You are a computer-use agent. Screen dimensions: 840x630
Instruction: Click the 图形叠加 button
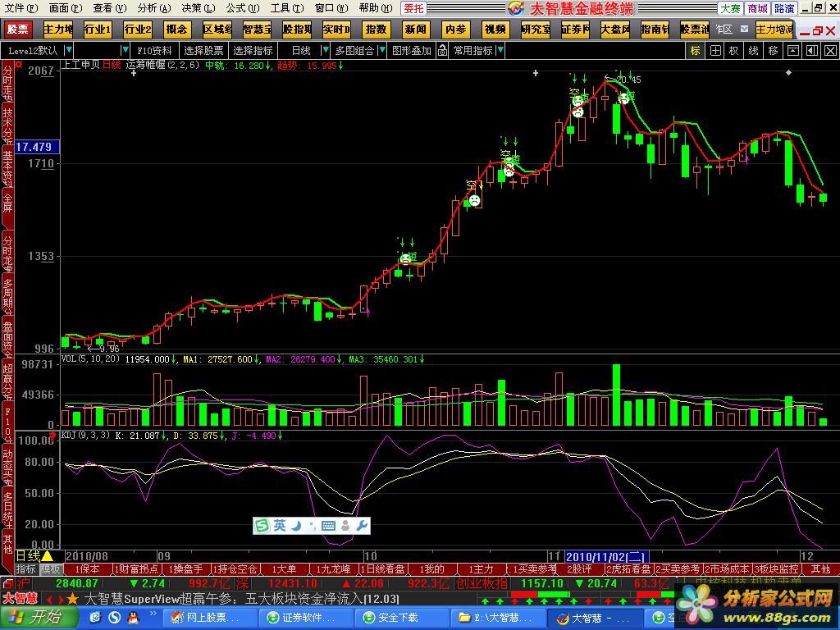pos(412,50)
